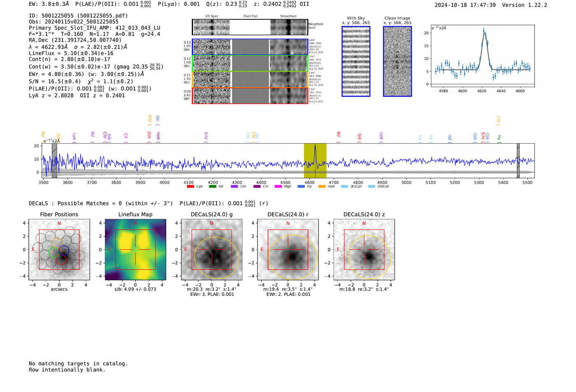Click the No matching targets in catalog text
The image size is (576, 392).
click(x=78, y=364)
